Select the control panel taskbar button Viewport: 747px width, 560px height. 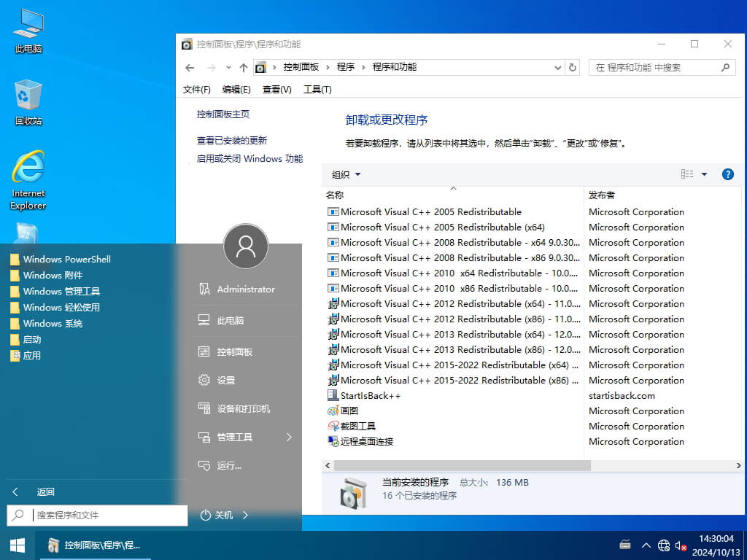pyautogui.click(x=96, y=545)
